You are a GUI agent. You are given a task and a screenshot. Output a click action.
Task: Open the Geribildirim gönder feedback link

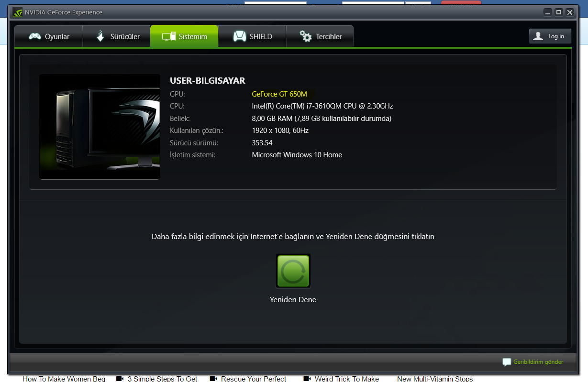click(533, 362)
